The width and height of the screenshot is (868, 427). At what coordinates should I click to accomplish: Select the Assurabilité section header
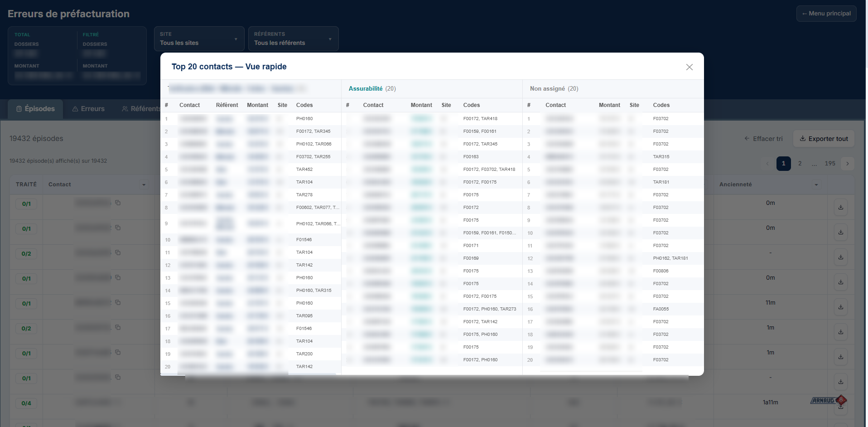(365, 89)
